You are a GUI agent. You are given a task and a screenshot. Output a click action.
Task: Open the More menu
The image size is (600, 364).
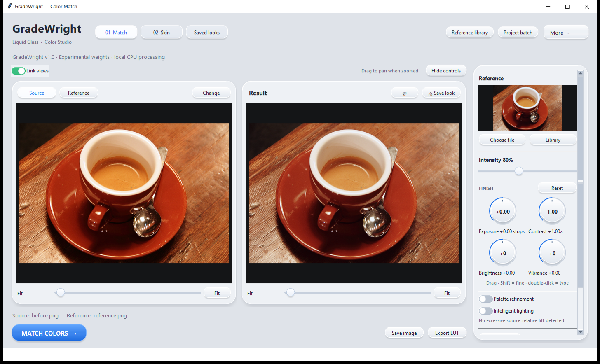click(566, 33)
